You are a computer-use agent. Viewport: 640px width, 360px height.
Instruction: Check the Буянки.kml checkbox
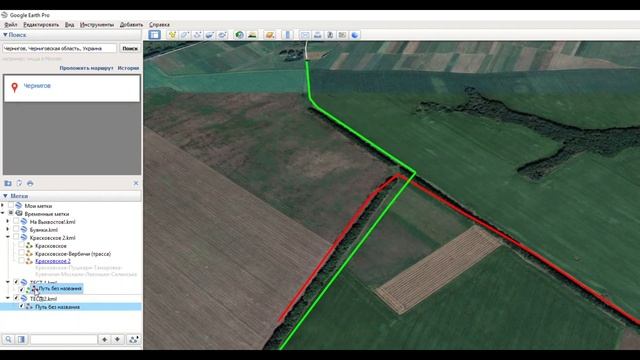point(16,229)
